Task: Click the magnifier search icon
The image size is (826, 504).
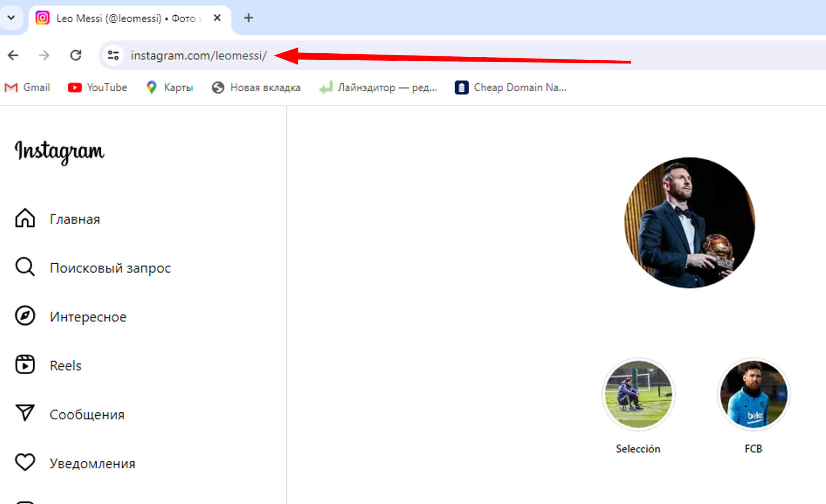Action: coord(25,267)
